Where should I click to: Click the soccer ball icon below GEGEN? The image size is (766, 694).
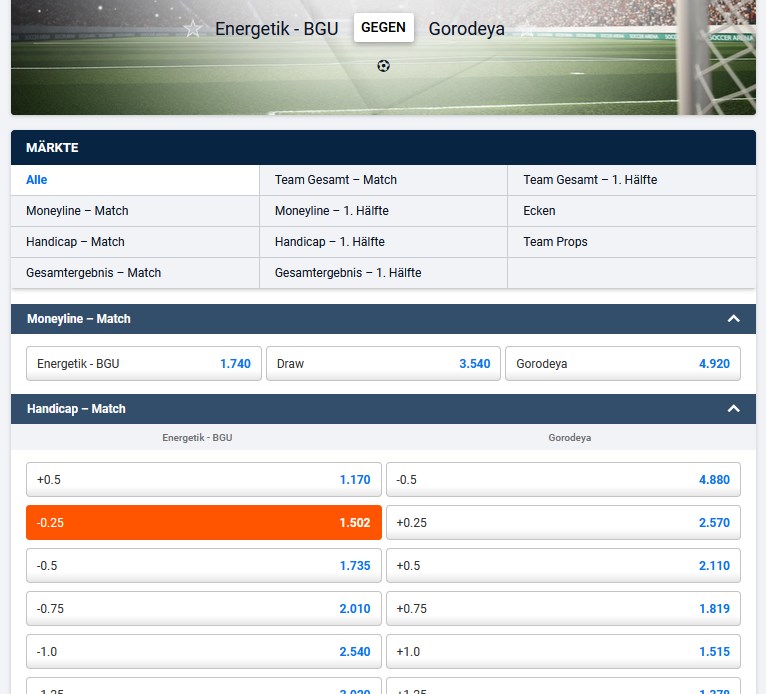383,65
